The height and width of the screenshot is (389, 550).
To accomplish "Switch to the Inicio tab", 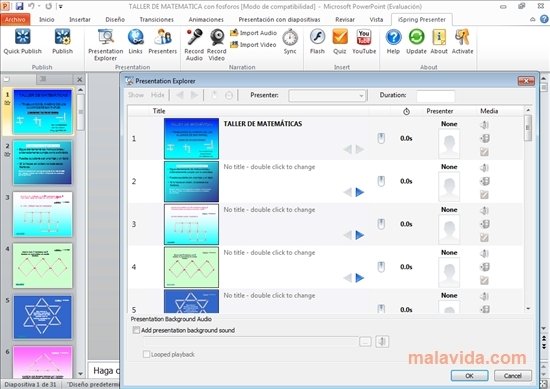I will (47, 20).
